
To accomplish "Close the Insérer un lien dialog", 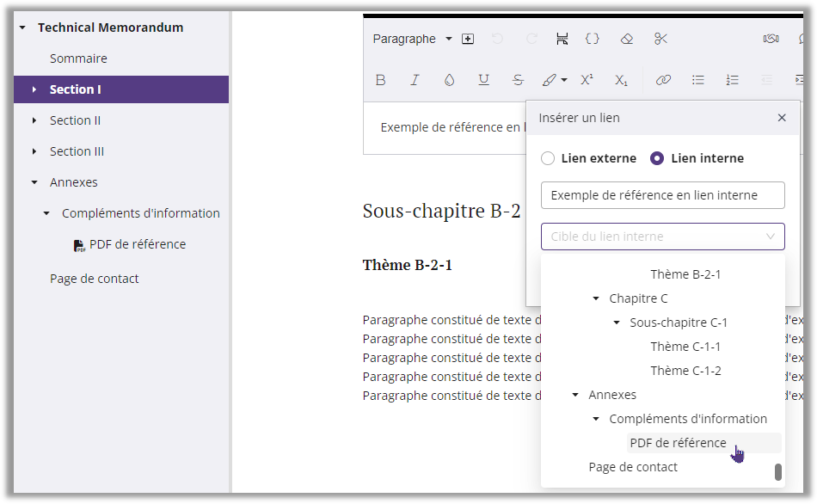I will click(782, 118).
